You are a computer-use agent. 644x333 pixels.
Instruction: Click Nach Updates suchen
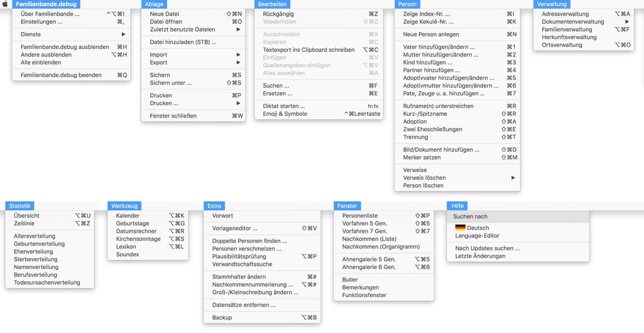pos(487,248)
